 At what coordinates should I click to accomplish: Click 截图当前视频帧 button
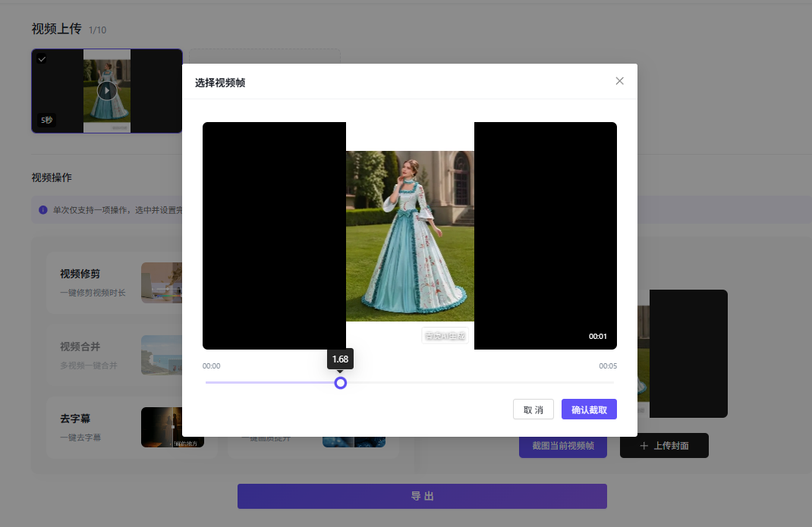coord(563,446)
